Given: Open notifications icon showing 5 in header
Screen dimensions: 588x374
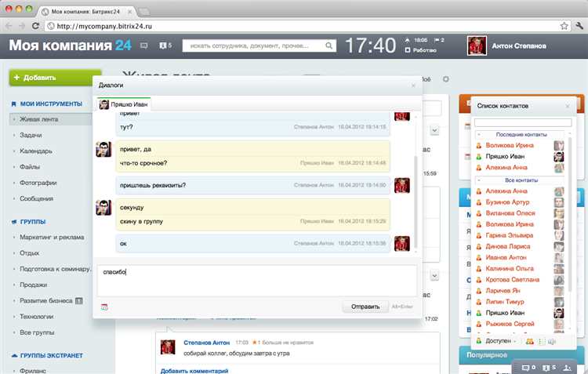Looking at the screenshot, I should (x=165, y=45).
